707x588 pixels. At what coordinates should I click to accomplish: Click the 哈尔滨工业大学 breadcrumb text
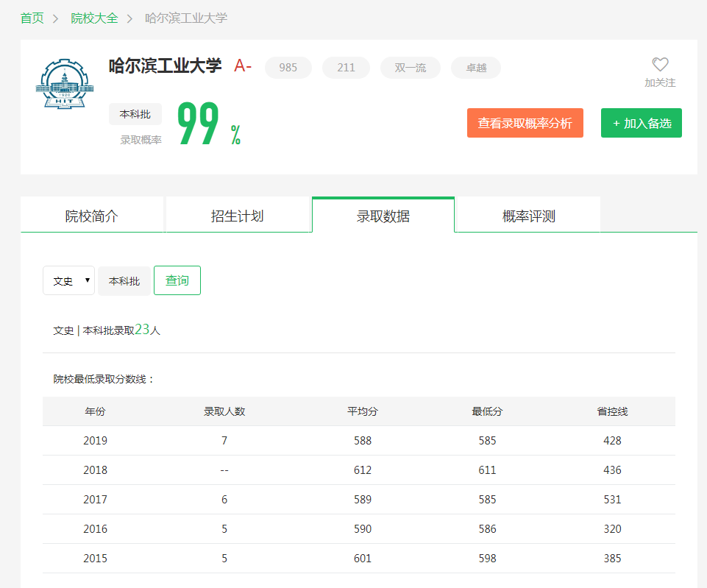[186, 18]
